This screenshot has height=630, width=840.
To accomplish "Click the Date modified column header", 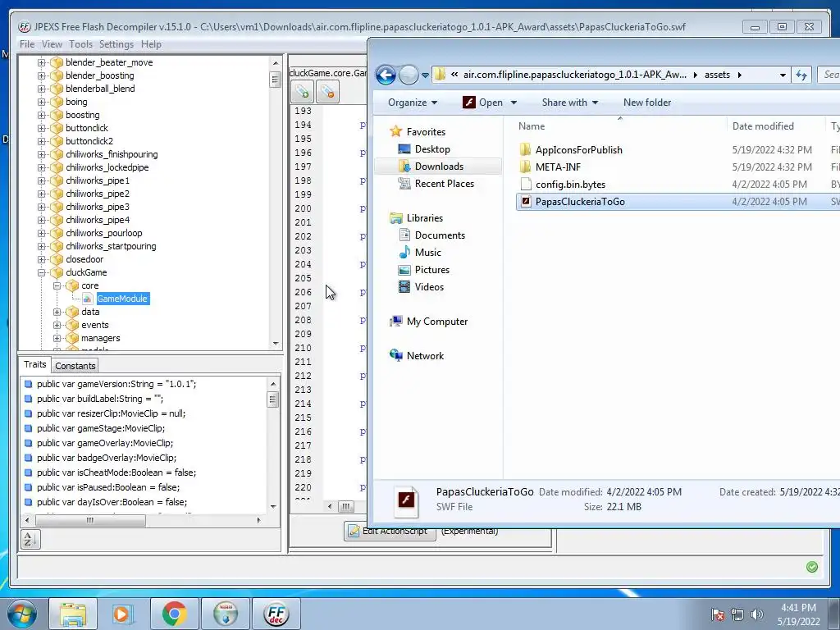I will tap(763, 126).
